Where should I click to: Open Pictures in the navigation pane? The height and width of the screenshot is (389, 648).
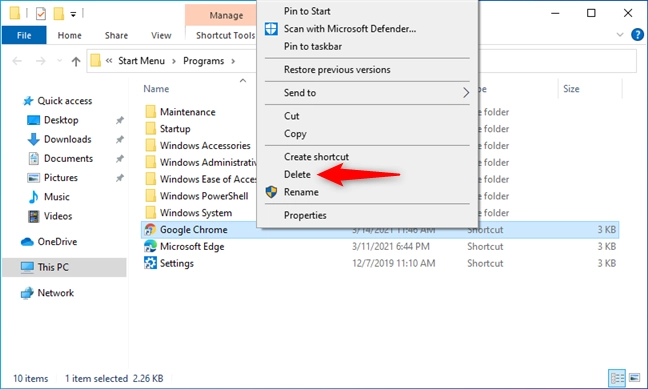pyautogui.click(x=61, y=178)
